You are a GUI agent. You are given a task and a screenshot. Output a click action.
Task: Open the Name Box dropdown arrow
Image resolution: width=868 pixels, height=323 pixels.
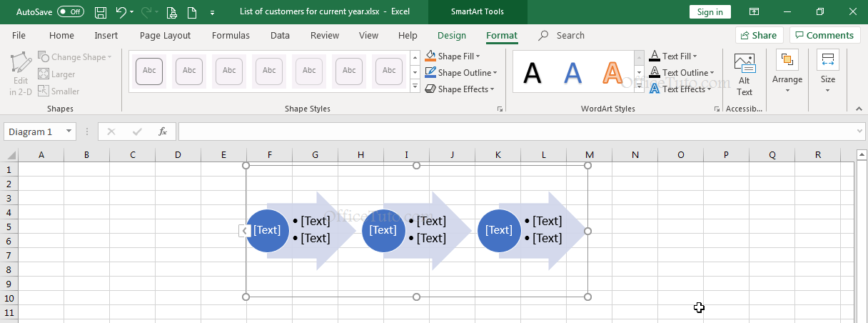pyautogui.click(x=69, y=131)
